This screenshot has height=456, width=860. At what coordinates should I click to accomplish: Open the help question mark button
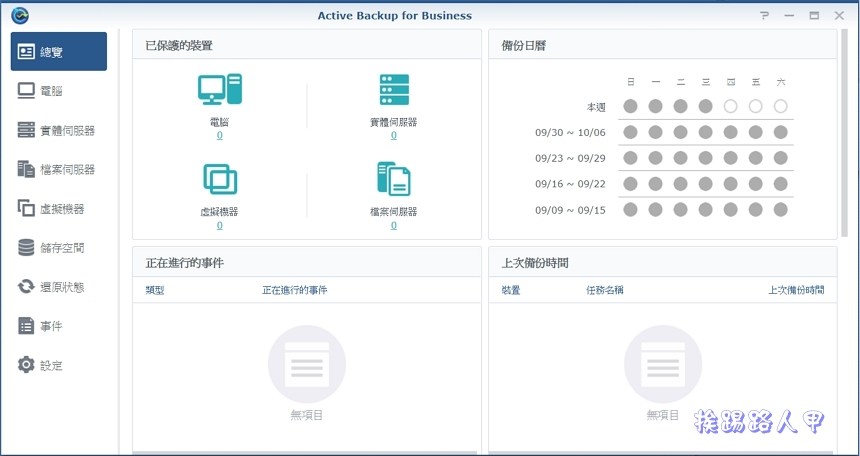pyautogui.click(x=764, y=15)
